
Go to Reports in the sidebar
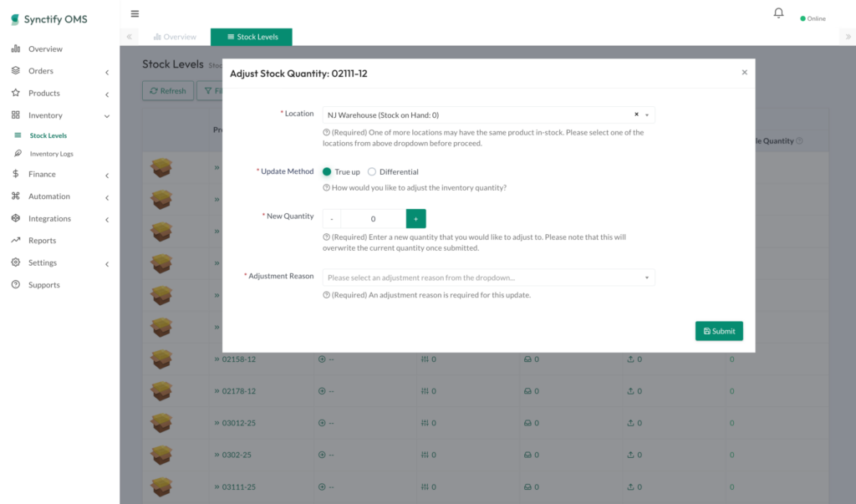point(42,240)
